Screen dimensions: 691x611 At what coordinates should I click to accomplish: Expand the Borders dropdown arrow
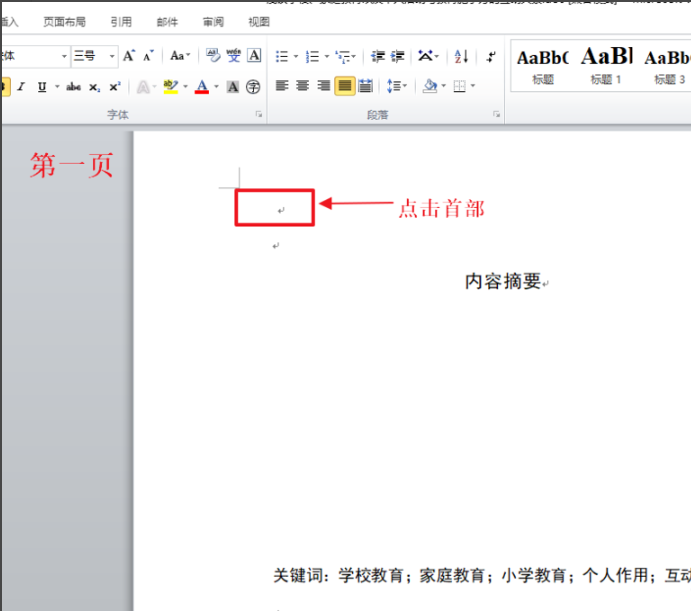coord(473,86)
